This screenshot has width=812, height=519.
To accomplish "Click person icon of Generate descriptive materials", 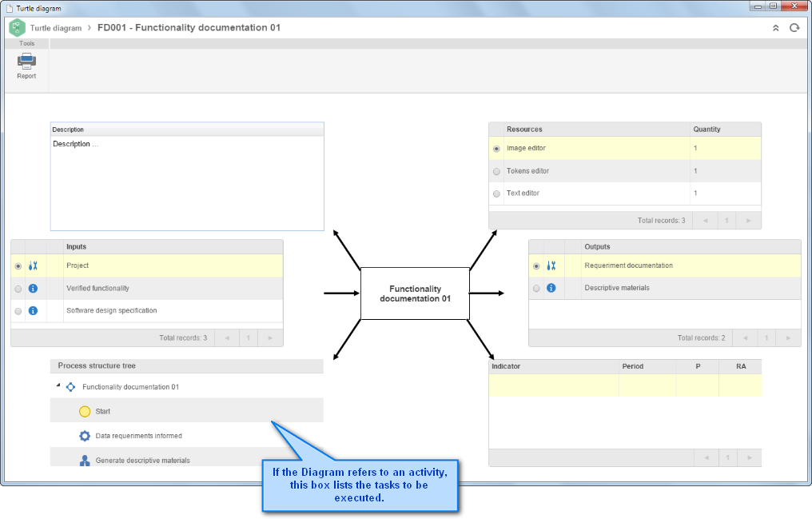I will (x=85, y=461).
